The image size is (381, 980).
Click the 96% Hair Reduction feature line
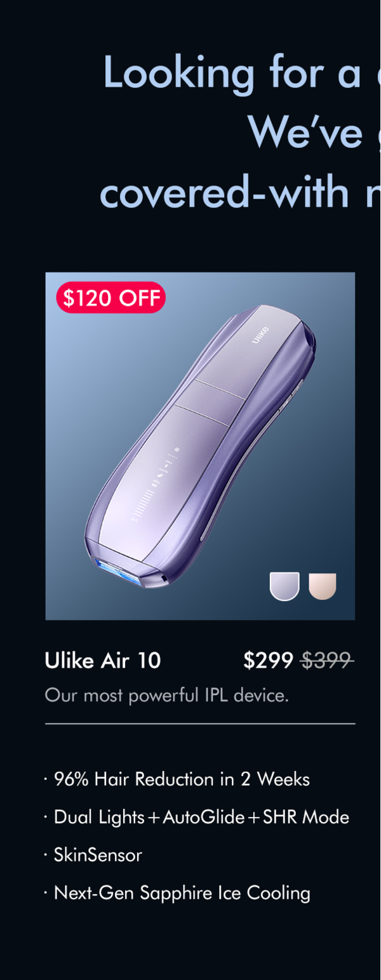(x=177, y=779)
